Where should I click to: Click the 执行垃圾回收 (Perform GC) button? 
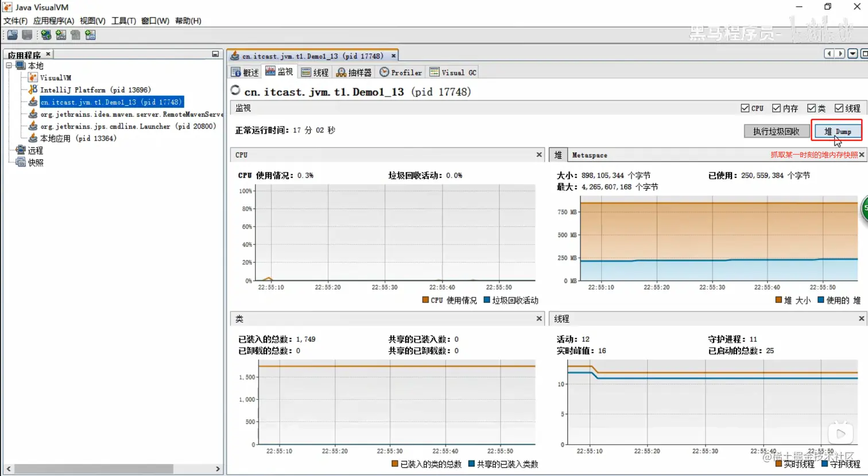point(776,131)
